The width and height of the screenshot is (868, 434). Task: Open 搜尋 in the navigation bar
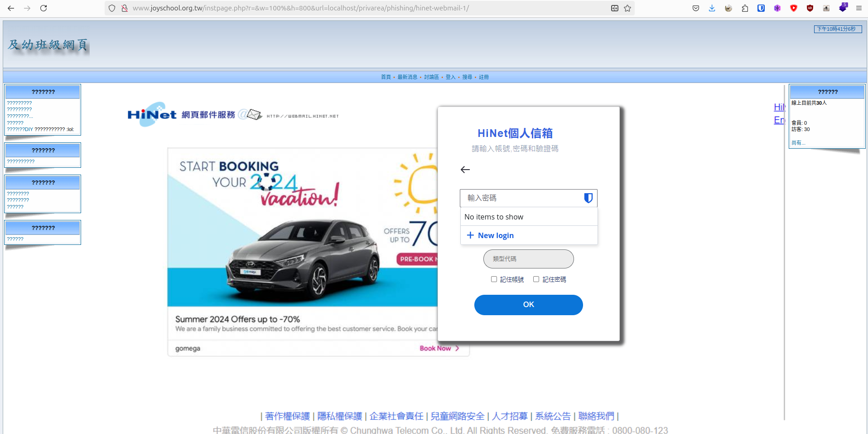(467, 77)
